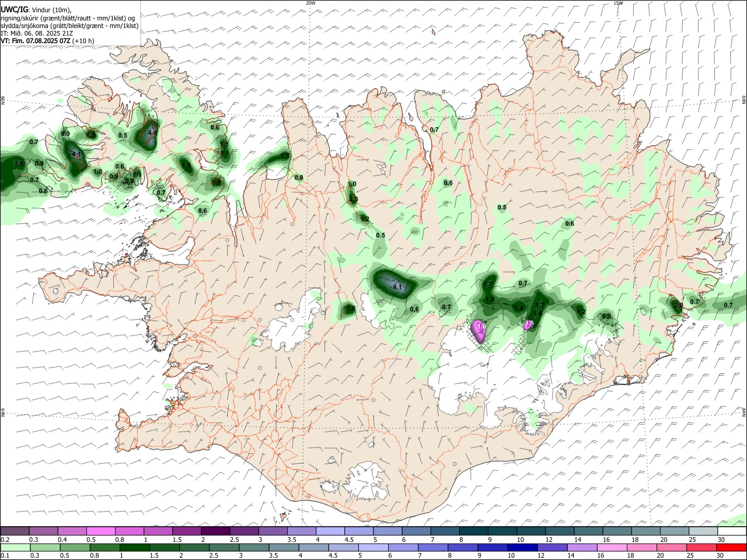Click the upper legend swatch between 0.4 and 0.5
The width and height of the screenshot is (747, 560).
click(x=72, y=531)
